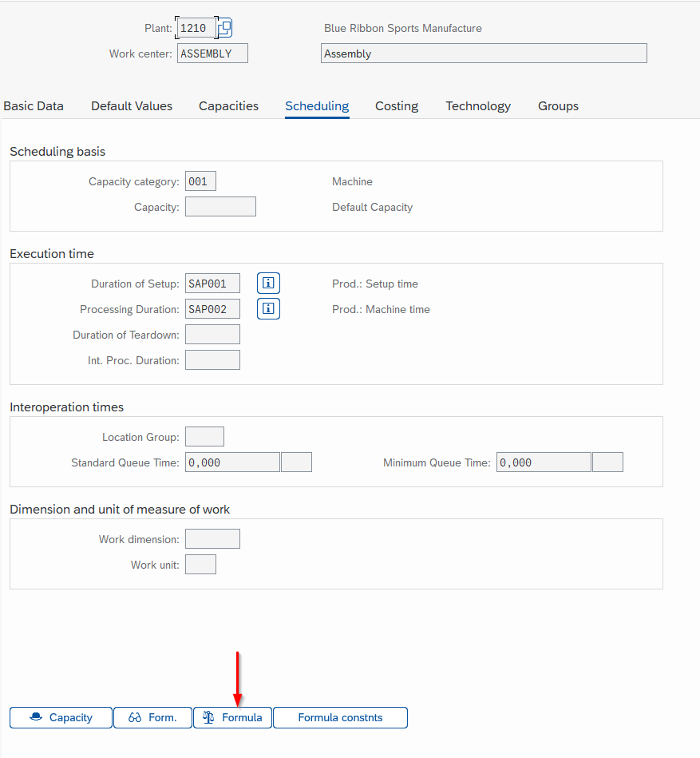
Task: Click the Work unit field
Action: point(200,564)
